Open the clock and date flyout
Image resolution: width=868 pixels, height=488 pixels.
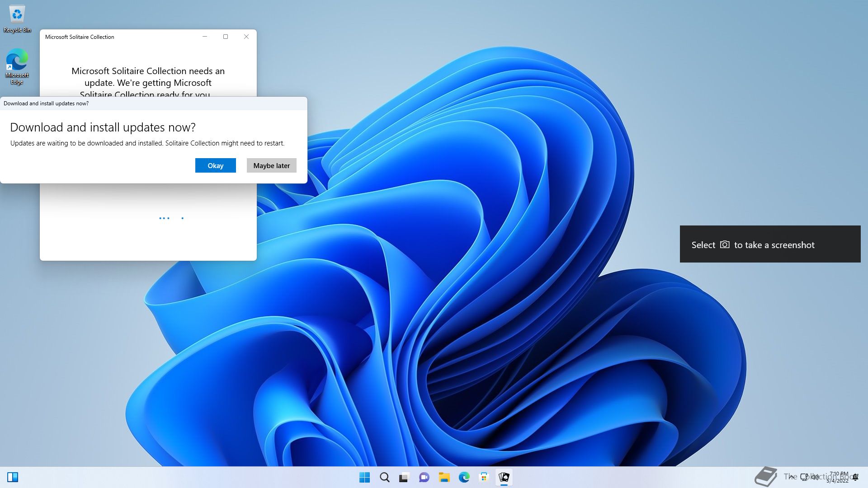[838, 477]
